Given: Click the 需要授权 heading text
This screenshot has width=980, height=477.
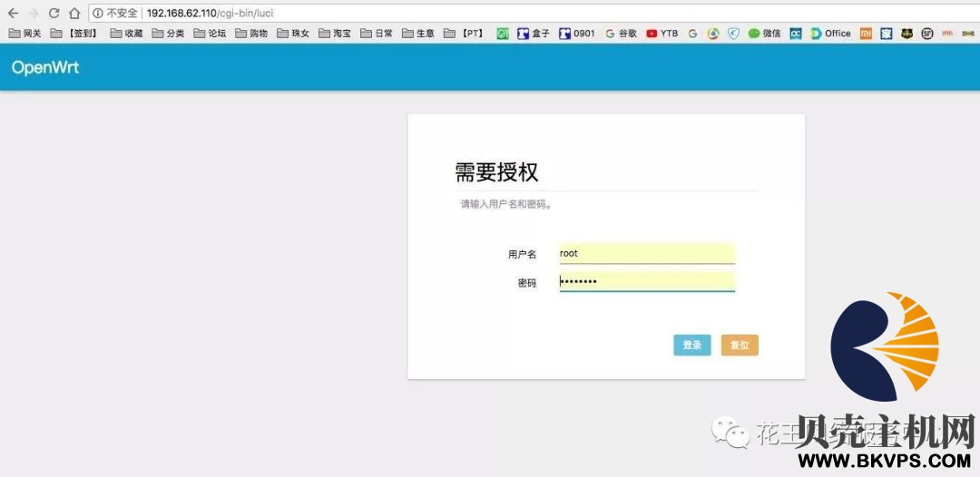Looking at the screenshot, I should coord(496,171).
